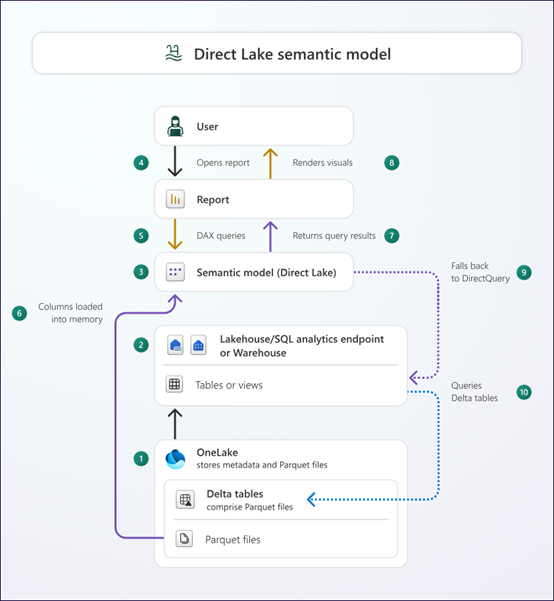Click the Falls back to DirectQuery label
Viewport: 554px width, 601px height.
[x=480, y=272]
